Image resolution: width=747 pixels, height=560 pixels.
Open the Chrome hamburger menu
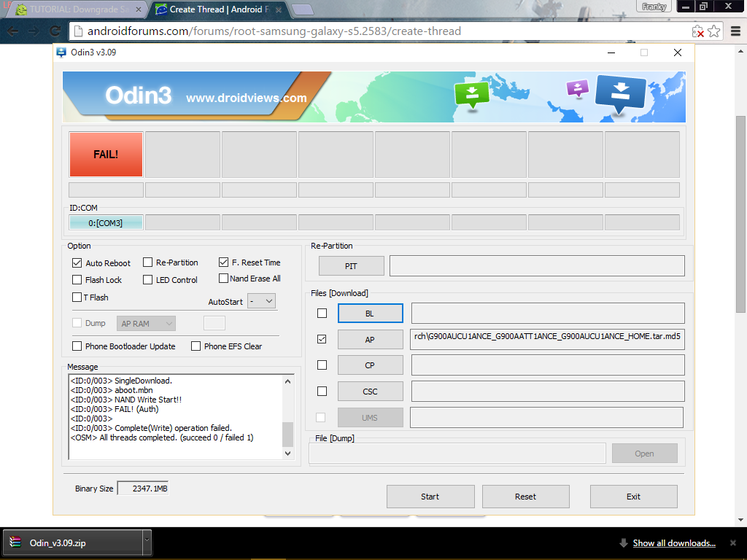(735, 31)
